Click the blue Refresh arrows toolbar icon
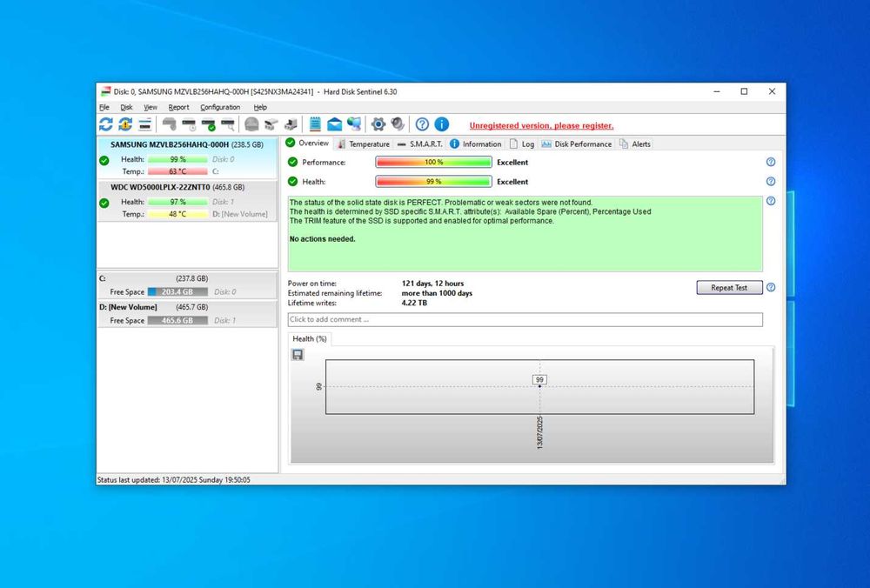 coord(106,124)
